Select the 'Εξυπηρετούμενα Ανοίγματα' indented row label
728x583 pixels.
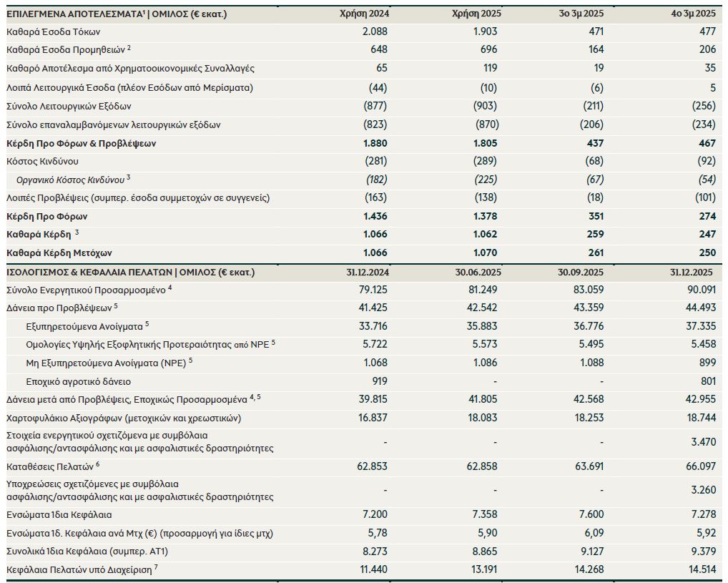tap(84, 326)
